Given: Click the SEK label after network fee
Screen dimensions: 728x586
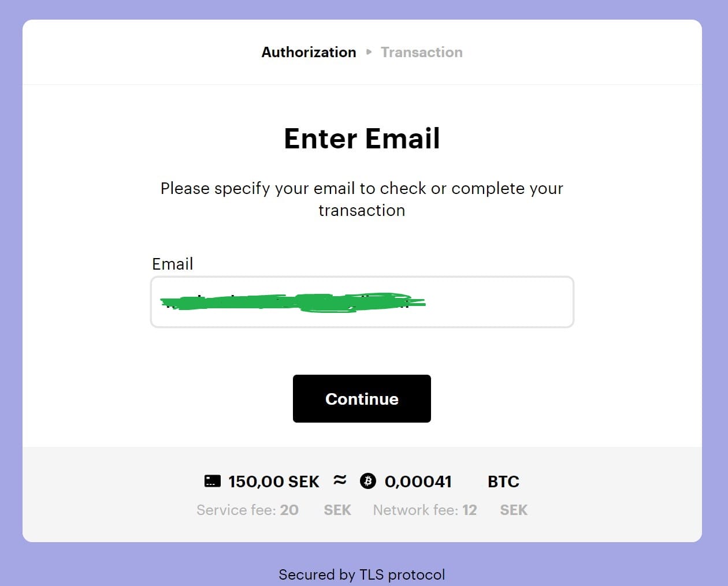Looking at the screenshot, I should (x=514, y=510).
